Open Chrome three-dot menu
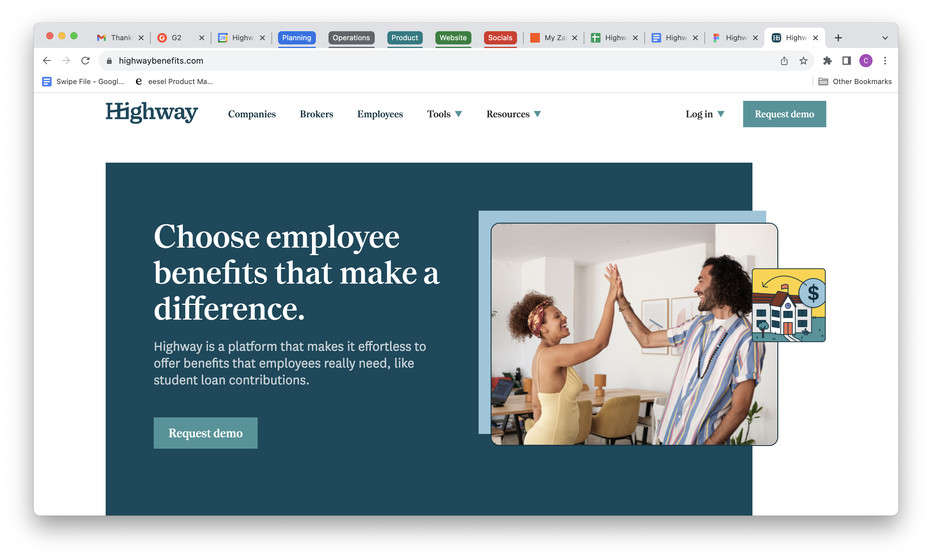This screenshot has height=560, width=932. 885,60
